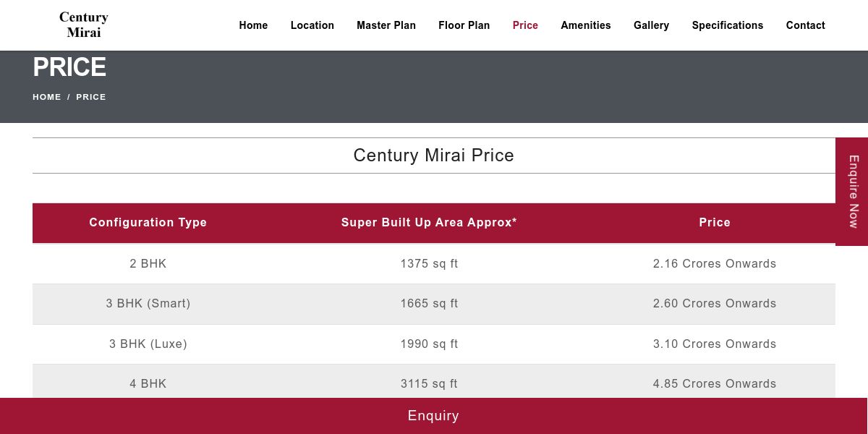
Task: Click the 3 BHK (Smart) cell
Action: tap(148, 304)
